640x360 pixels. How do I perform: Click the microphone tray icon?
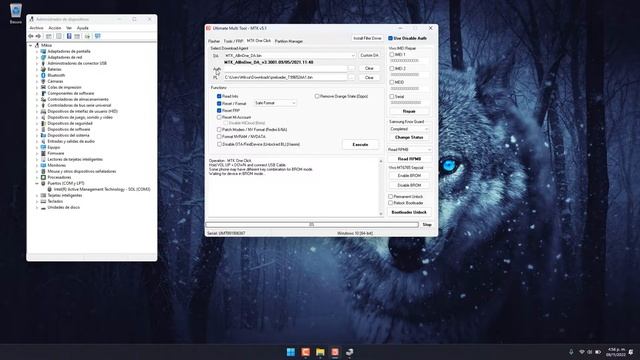point(571,352)
